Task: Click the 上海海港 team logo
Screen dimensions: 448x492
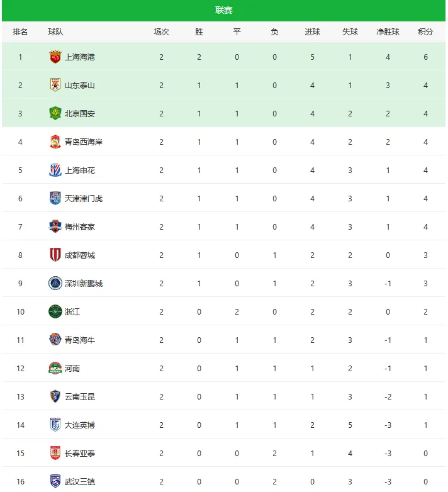Action: (x=55, y=57)
